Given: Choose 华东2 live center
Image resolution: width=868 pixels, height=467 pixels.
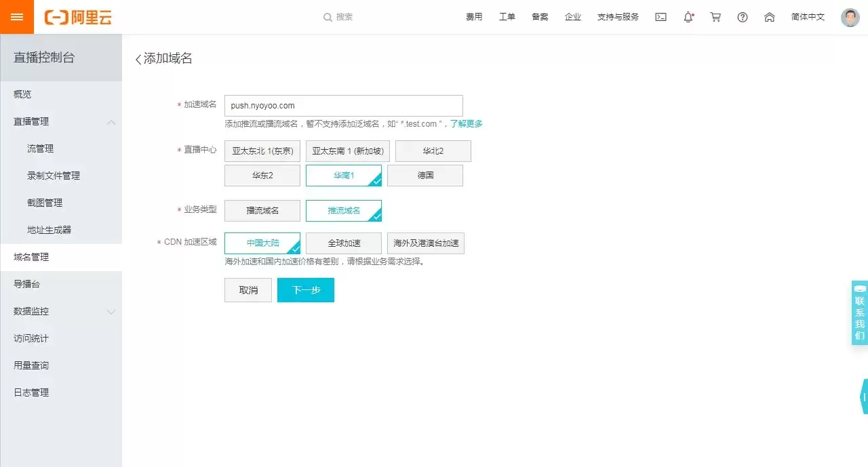Looking at the screenshot, I should tap(262, 176).
